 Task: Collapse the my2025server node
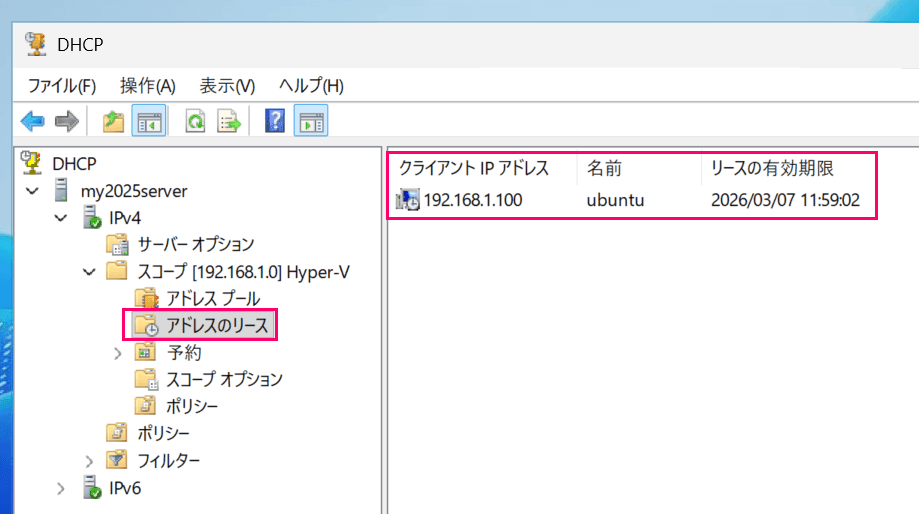[x=32, y=191]
